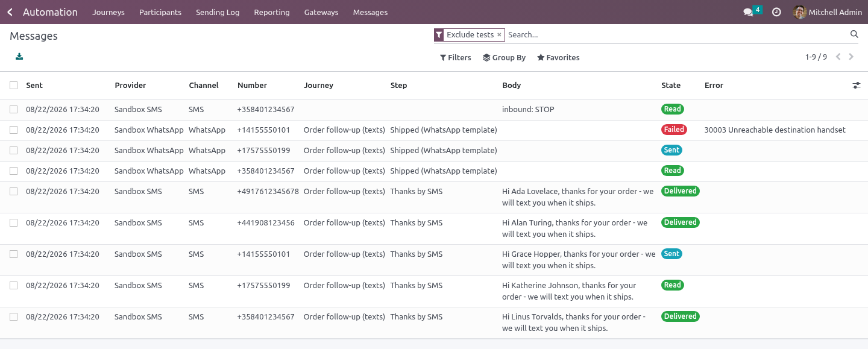The image size is (868, 349).
Task: Click 'Shipped (WhatsApp template)' in Failed row
Action: pyautogui.click(x=444, y=130)
